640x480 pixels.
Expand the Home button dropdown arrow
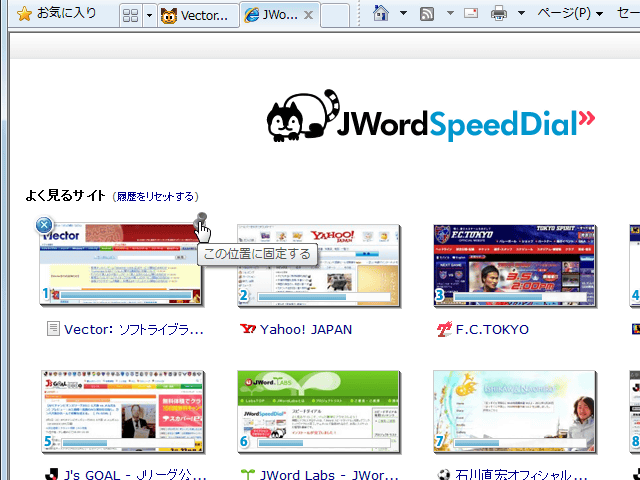coord(403,13)
